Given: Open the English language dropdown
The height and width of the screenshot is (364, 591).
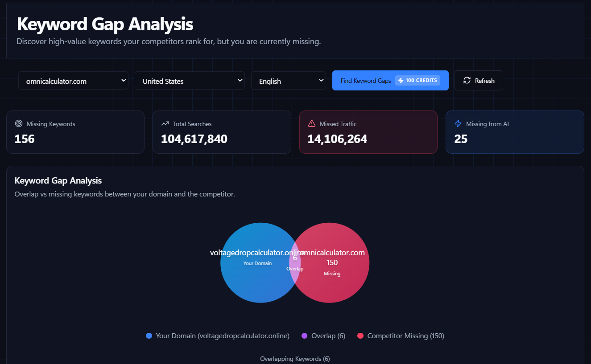Looking at the screenshot, I should (289, 81).
